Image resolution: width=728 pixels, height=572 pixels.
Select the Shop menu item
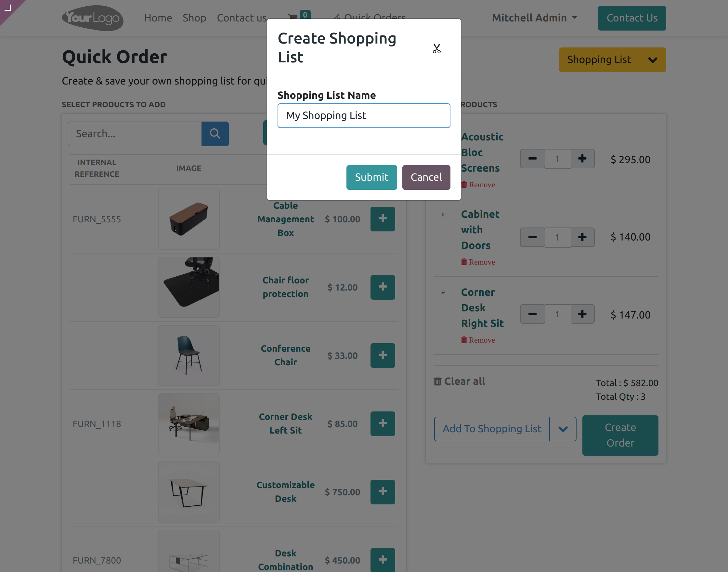coord(194,18)
